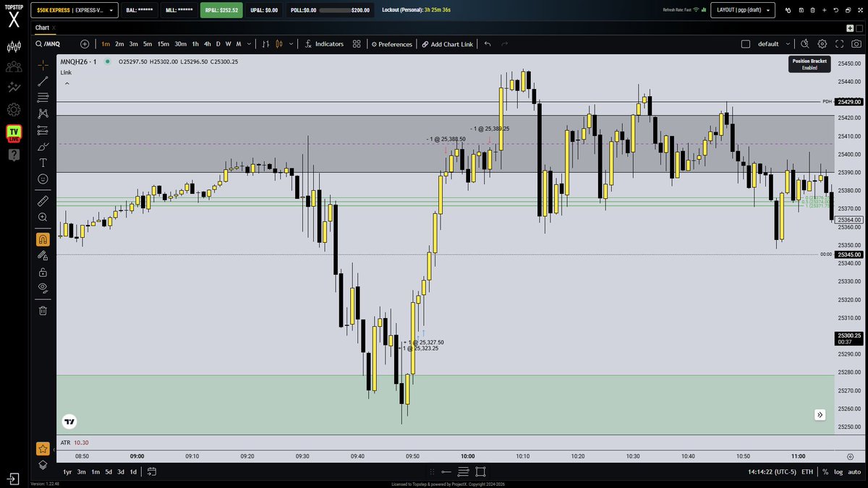
Task: Select candlestick chart style
Action: point(279,44)
